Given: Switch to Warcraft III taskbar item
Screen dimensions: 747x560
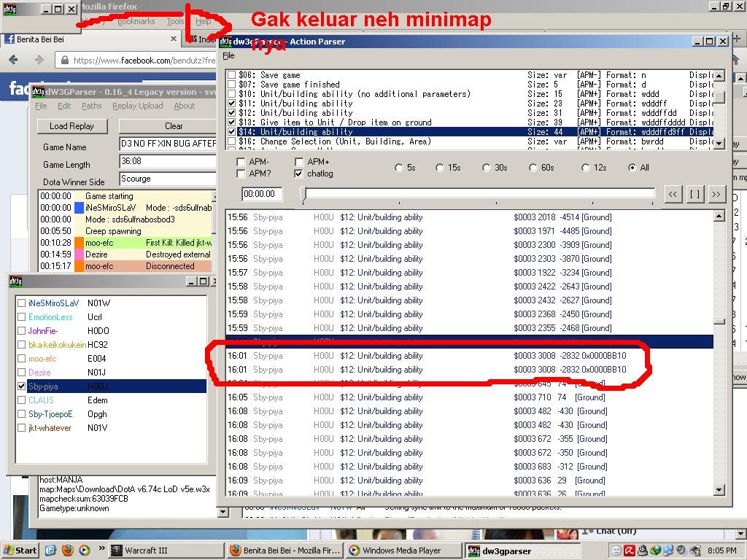Looking at the screenshot, I should 166,551.
